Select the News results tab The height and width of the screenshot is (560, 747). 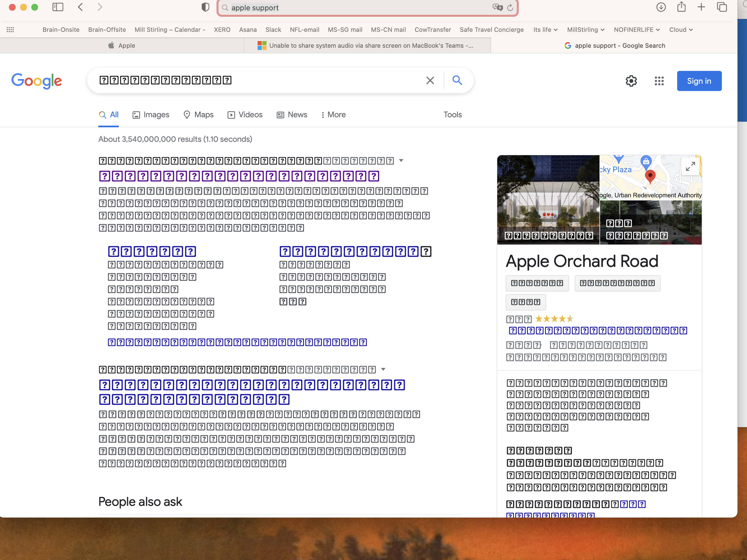coord(292,115)
